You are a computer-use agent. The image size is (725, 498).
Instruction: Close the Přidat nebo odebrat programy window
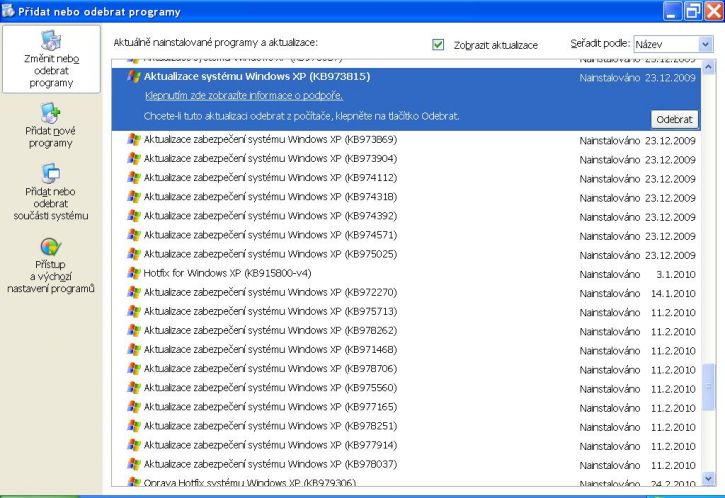point(713,11)
